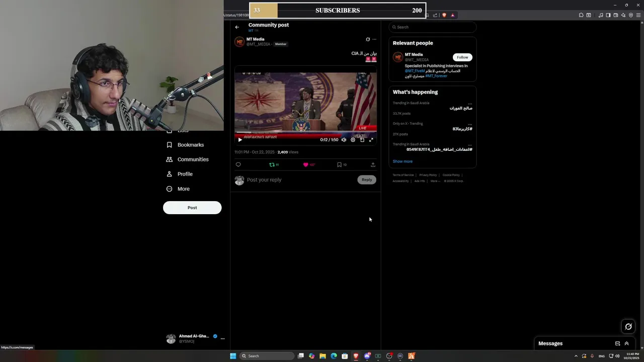The width and height of the screenshot is (644, 362).
Task: Open Microsoft Edge from taskbar
Action: pos(334,356)
